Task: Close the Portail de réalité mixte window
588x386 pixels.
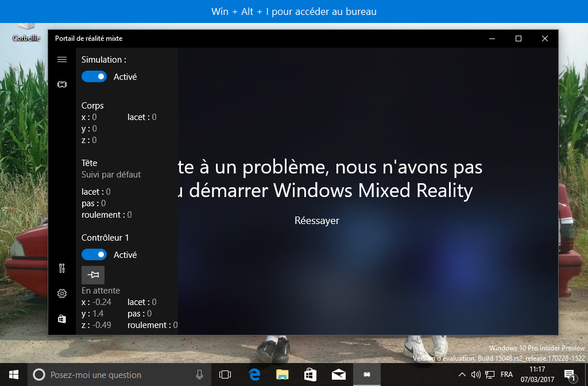Action: (545, 38)
